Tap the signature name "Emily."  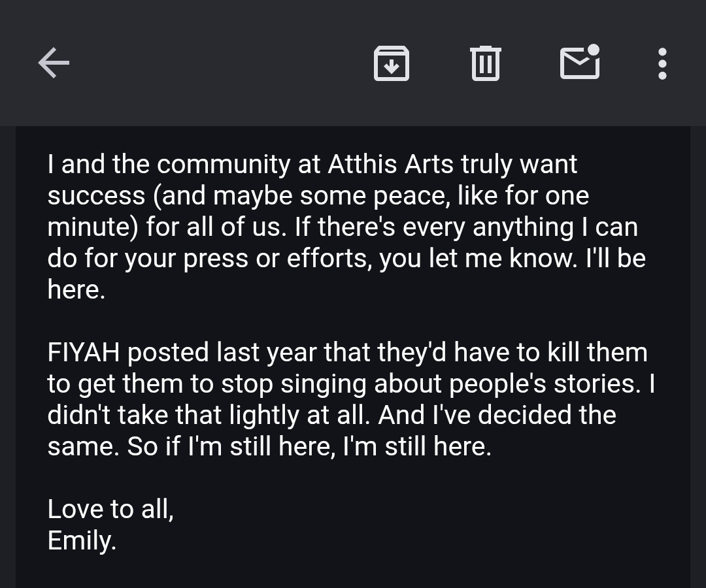pyautogui.click(x=82, y=540)
